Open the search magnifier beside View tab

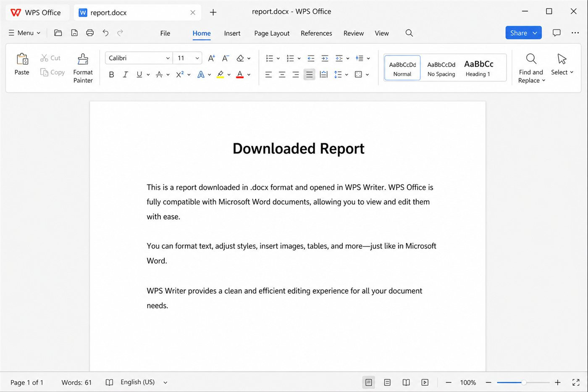[409, 33]
